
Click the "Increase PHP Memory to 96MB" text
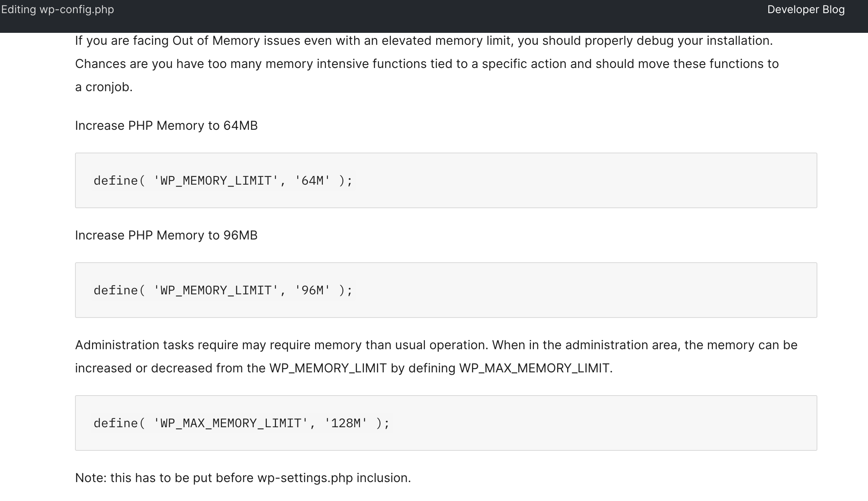166,235
